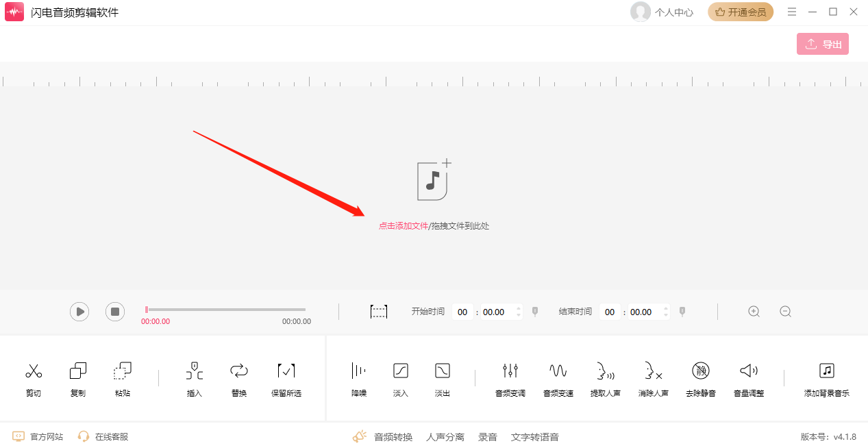Click the add music file icon

(x=434, y=179)
